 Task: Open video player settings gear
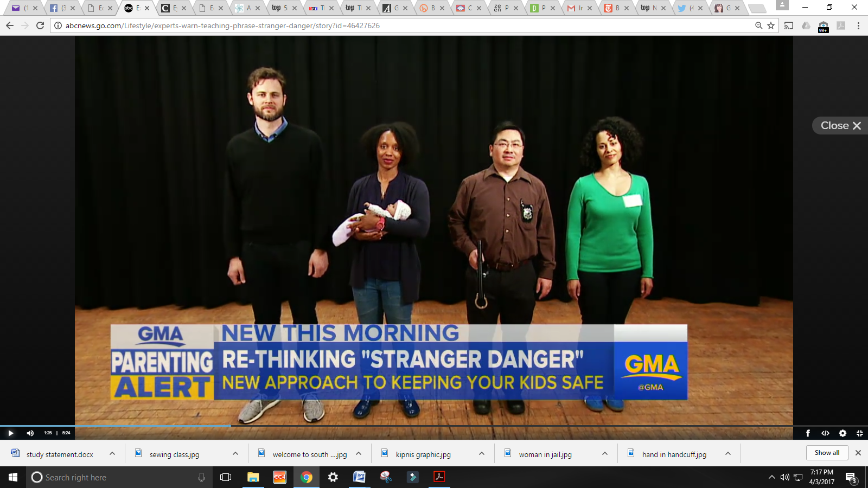(x=843, y=433)
